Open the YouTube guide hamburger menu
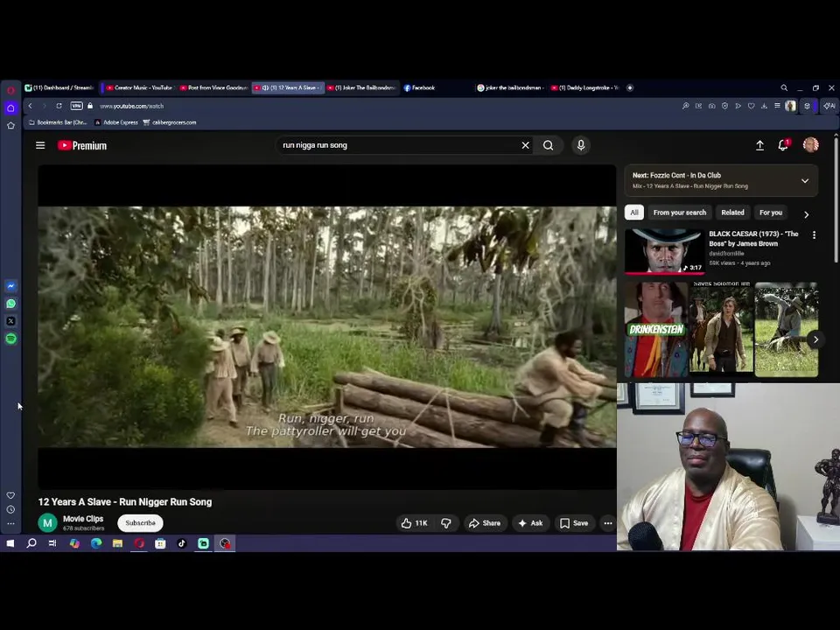The image size is (840, 630). 40,145
